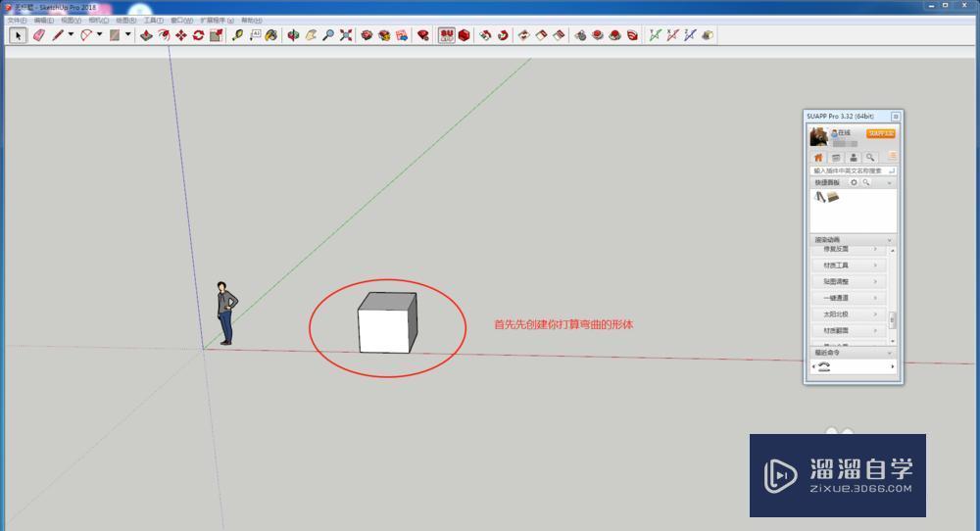Viewport: 980px width, 531px height.
Task: Expand the 材质工具 submenu
Action: point(848,265)
